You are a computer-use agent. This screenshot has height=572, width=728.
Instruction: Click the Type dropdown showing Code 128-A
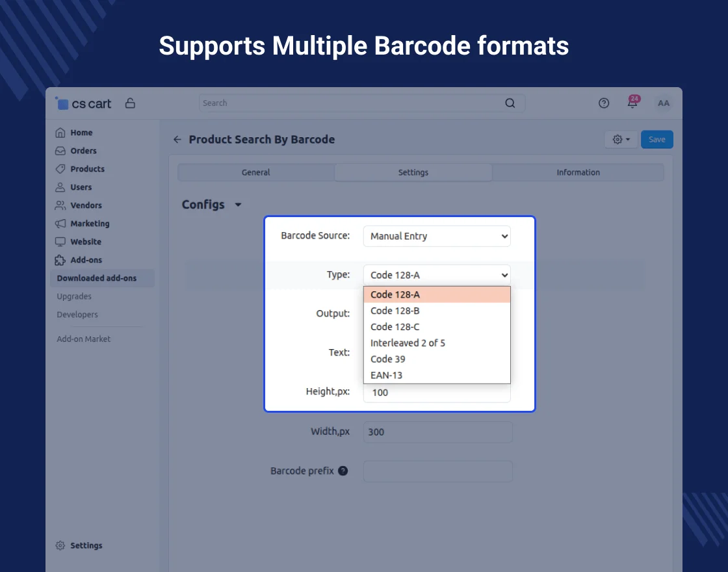437,275
